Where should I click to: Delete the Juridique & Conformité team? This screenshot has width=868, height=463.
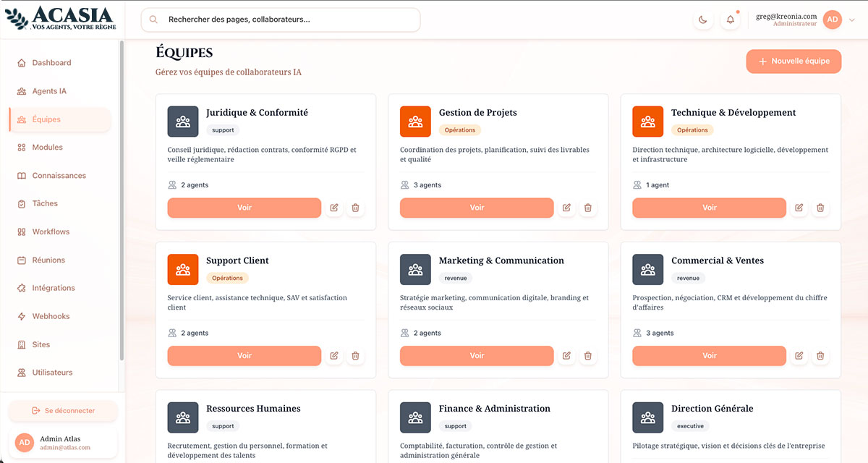pos(355,208)
